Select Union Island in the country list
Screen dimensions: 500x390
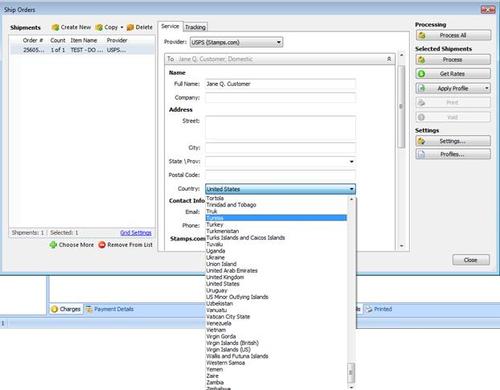tap(276, 264)
